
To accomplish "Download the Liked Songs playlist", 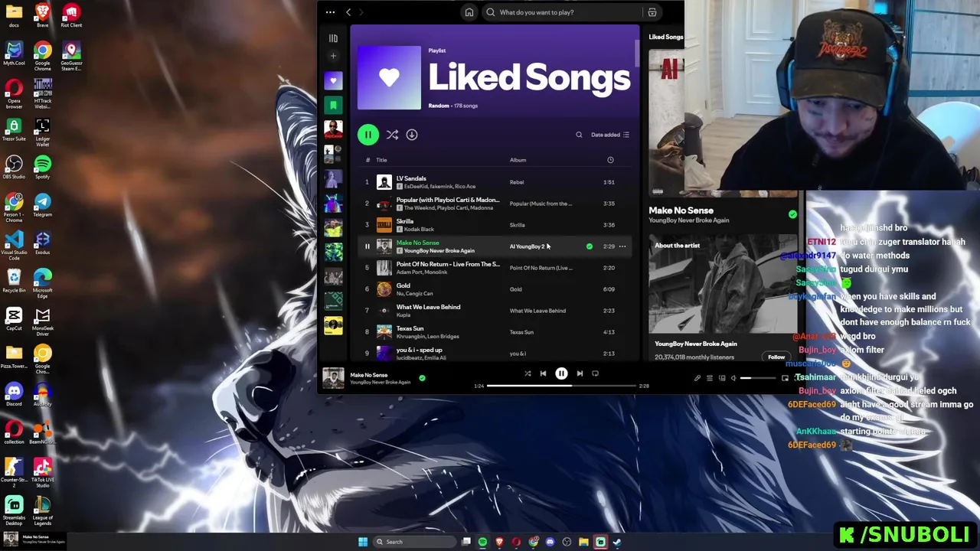I will (412, 135).
